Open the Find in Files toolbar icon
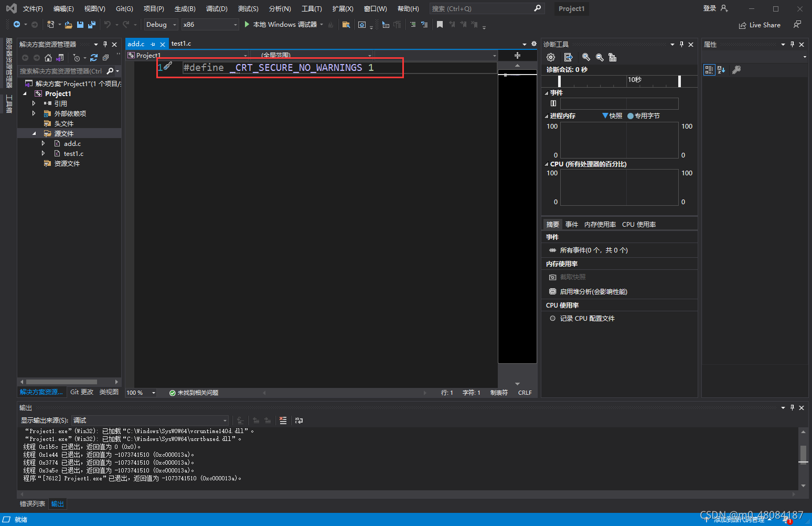Screen dimensions: 812x526 346,25
